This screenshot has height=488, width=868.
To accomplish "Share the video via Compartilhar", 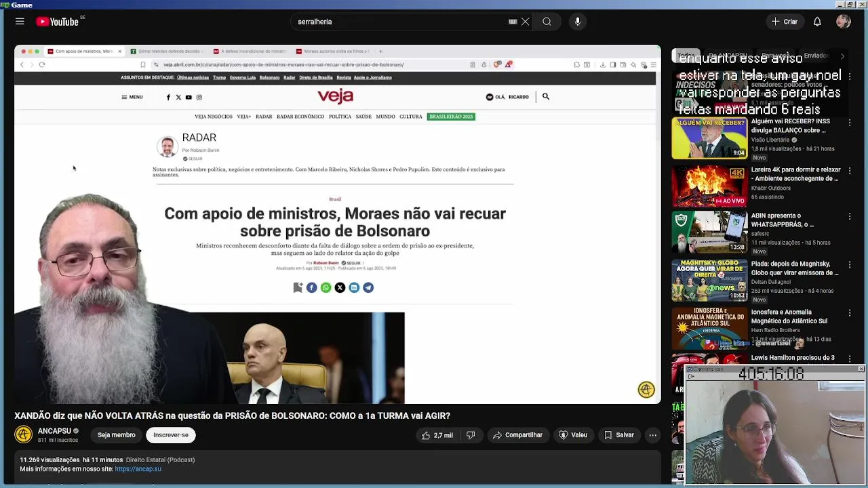I will point(517,435).
